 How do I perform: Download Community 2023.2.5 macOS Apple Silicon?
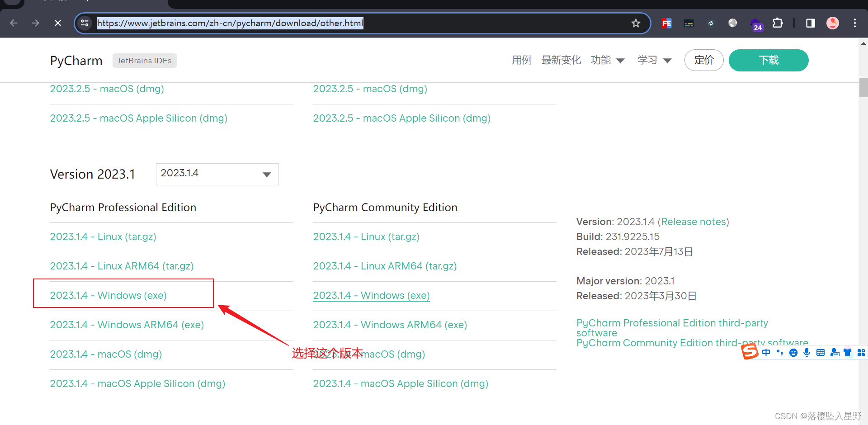(402, 118)
